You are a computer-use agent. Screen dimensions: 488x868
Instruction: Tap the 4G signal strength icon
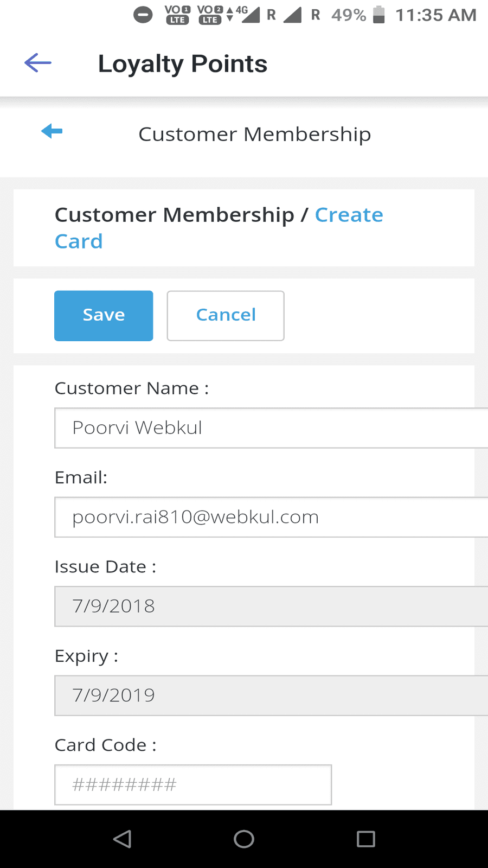[x=250, y=14]
